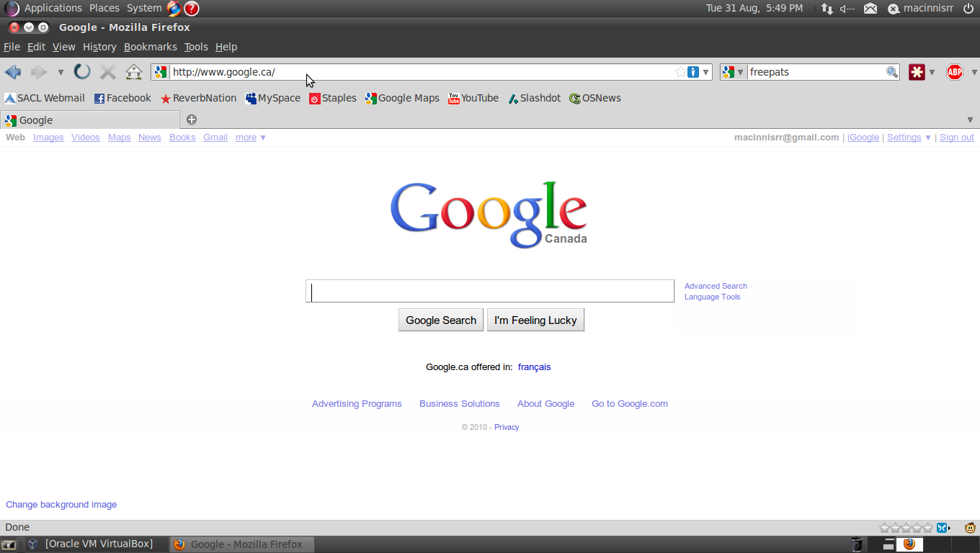Open the YouTube bookmark
980x553 pixels.
[x=473, y=98]
